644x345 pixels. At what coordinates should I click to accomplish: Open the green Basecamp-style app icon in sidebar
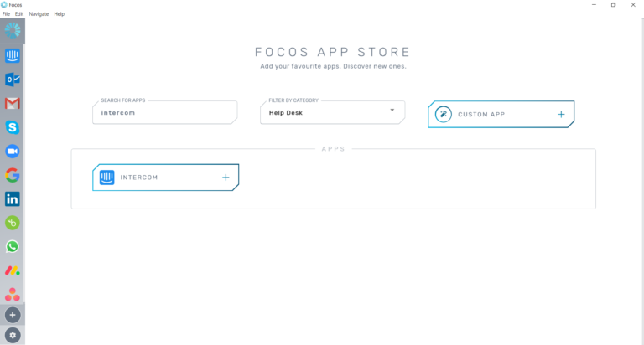pos(13,223)
